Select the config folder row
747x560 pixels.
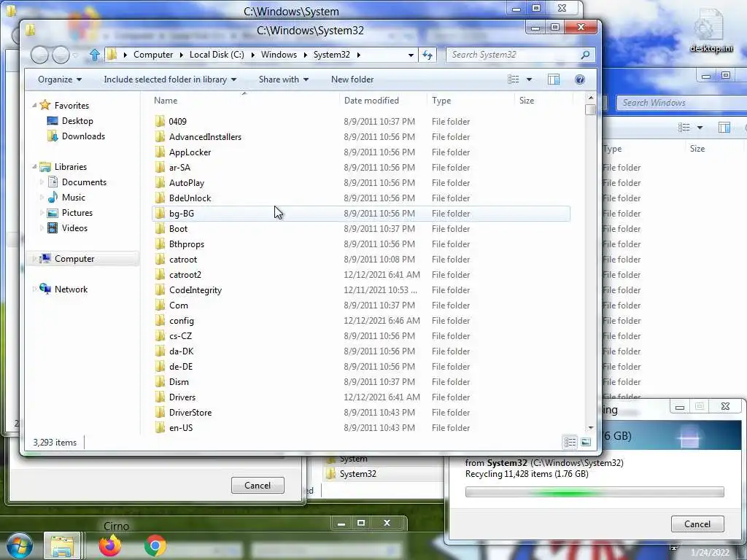[x=361, y=321]
